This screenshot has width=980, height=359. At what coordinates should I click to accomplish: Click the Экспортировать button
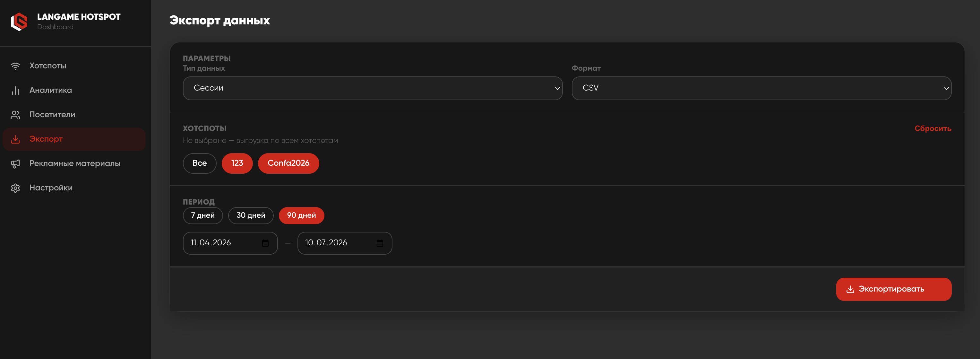tap(893, 289)
